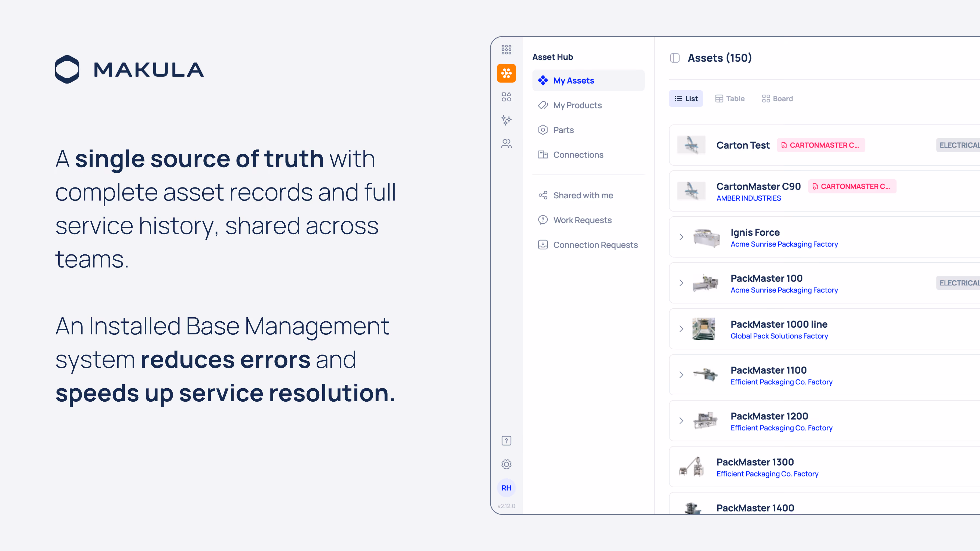
Task: Expand the Ignis Force asset row
Action: pyautogui.click(x=681, y=237)
